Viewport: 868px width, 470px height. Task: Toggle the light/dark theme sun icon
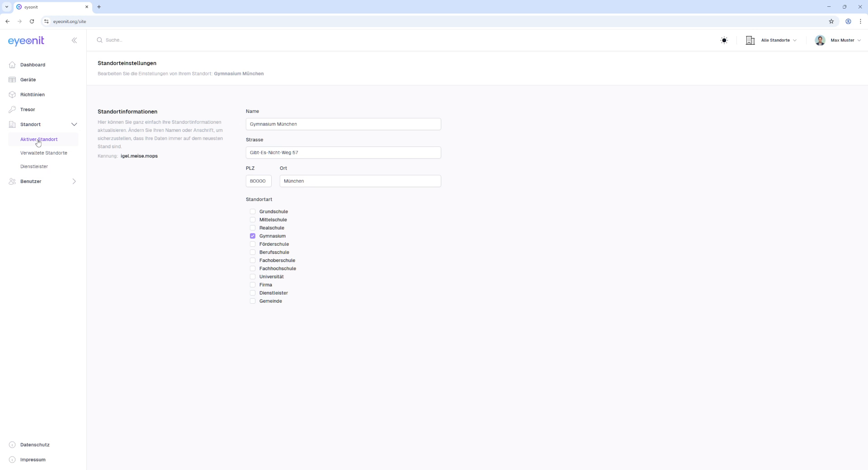[724, 41]
